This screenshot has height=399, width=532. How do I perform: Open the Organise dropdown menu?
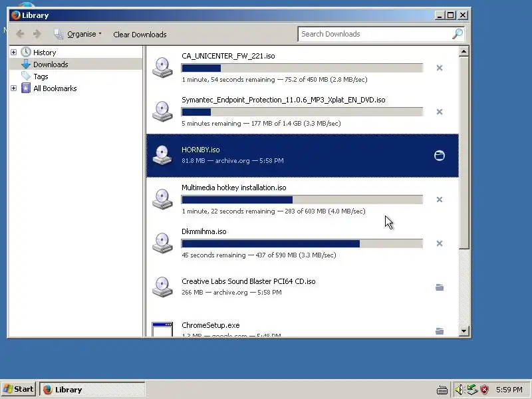pyautogui.click(x=78, y=34)
